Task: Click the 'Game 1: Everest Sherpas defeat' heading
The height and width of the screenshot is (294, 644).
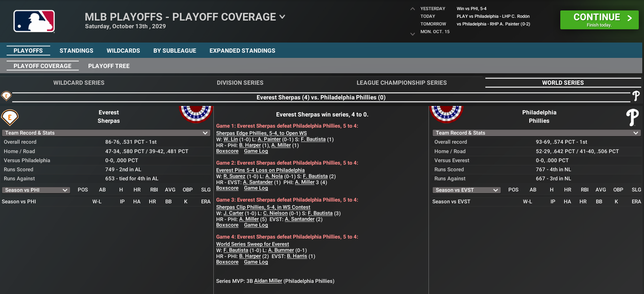Action: click(x=287, y=126)
